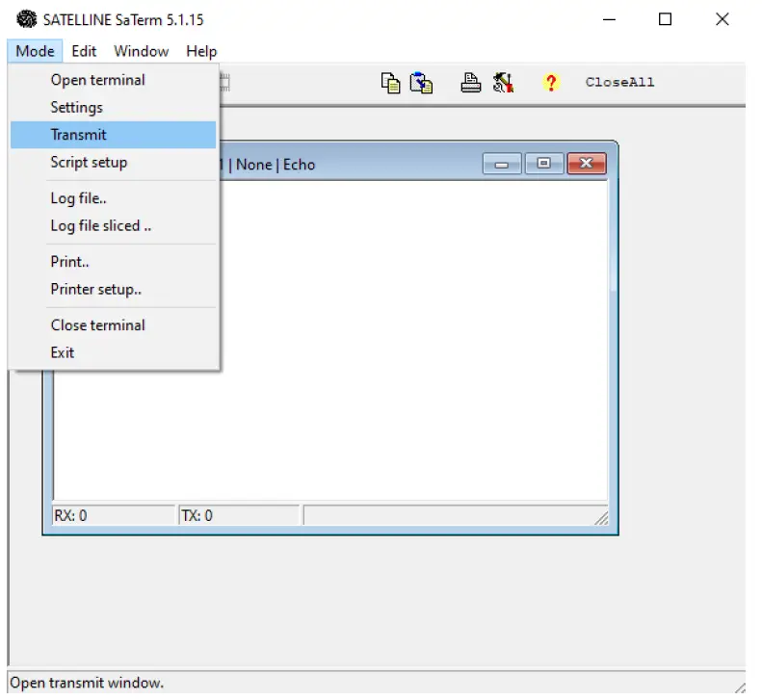Close the inner terminal window

587,164
